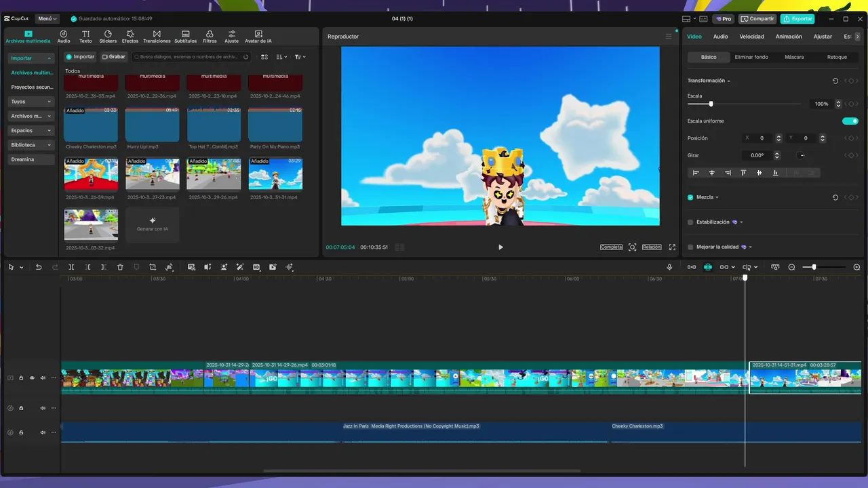
Task: Click the player hamburger menu icon
Action: [669, 37]
